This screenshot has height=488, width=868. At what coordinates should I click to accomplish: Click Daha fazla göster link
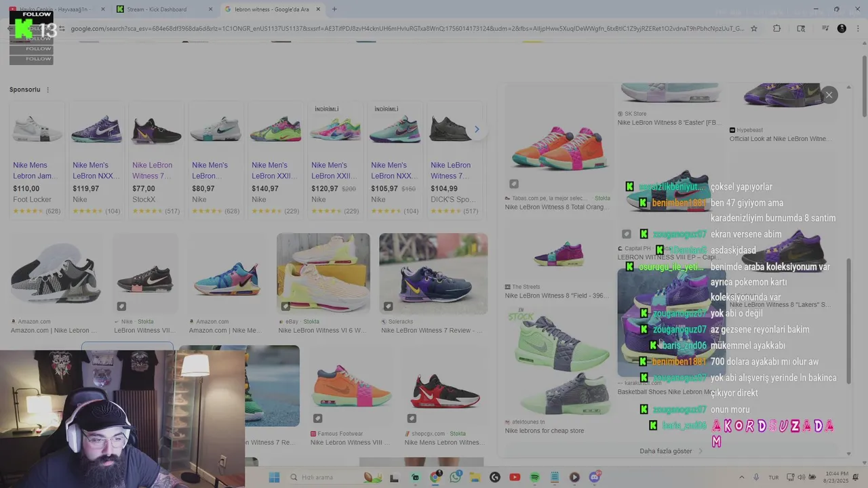[671, 451]
